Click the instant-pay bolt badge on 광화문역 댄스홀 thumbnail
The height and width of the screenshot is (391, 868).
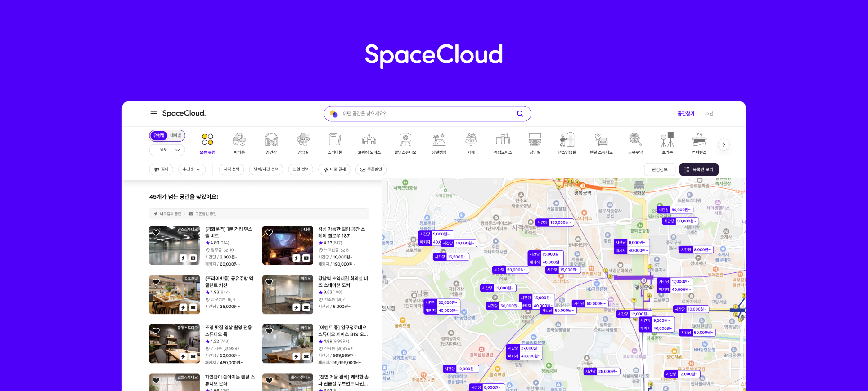183,258
